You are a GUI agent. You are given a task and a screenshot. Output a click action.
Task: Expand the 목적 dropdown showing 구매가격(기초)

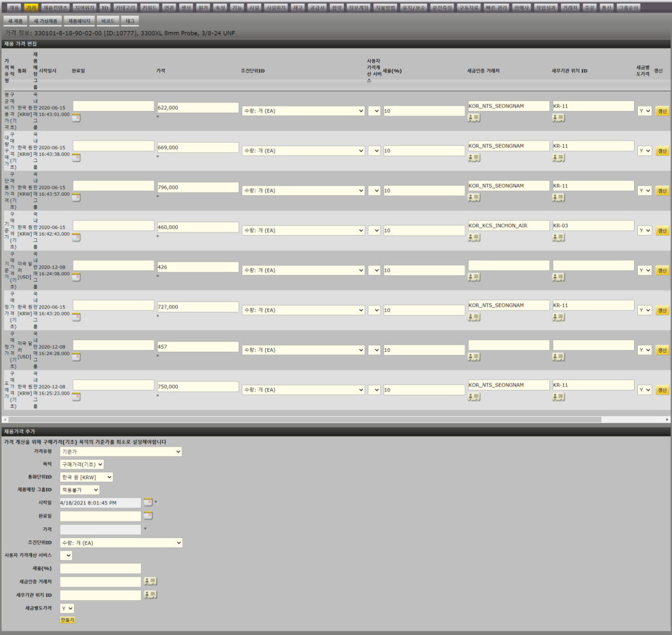click(x=82, y=464)
